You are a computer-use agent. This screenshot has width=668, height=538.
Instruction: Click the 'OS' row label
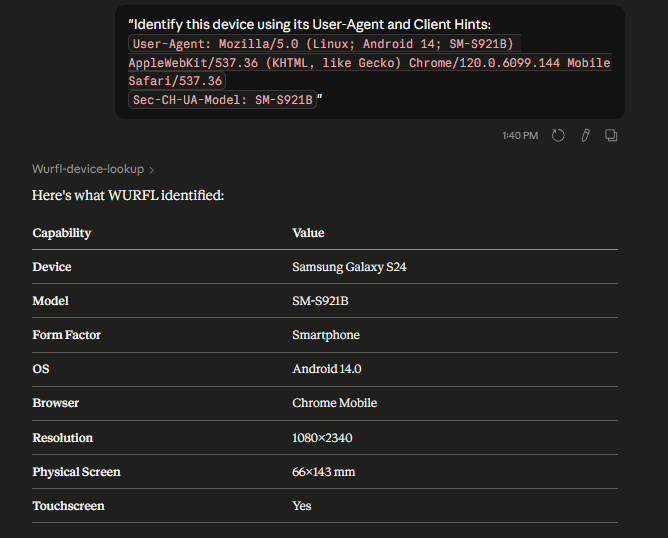coord(41,369)
